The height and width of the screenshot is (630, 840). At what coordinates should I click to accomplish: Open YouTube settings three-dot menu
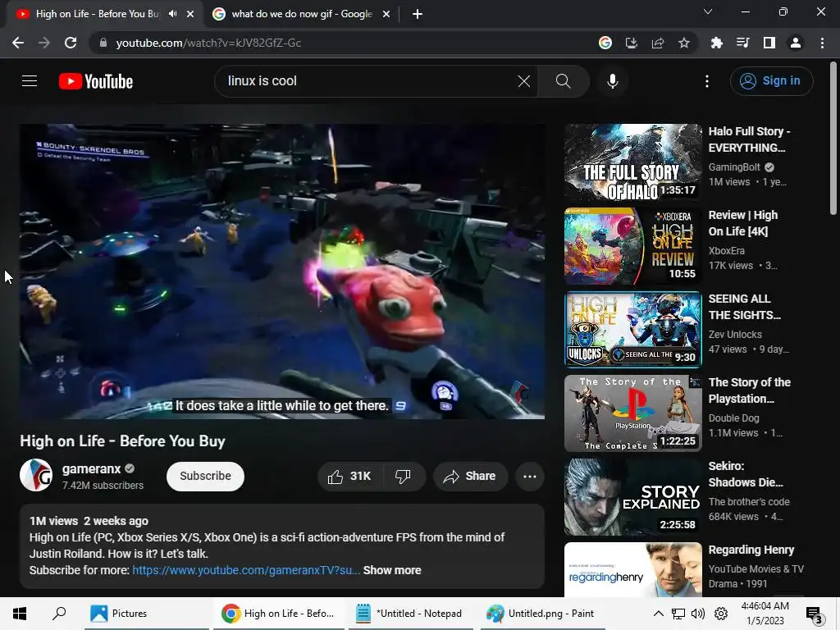point(707,81)
